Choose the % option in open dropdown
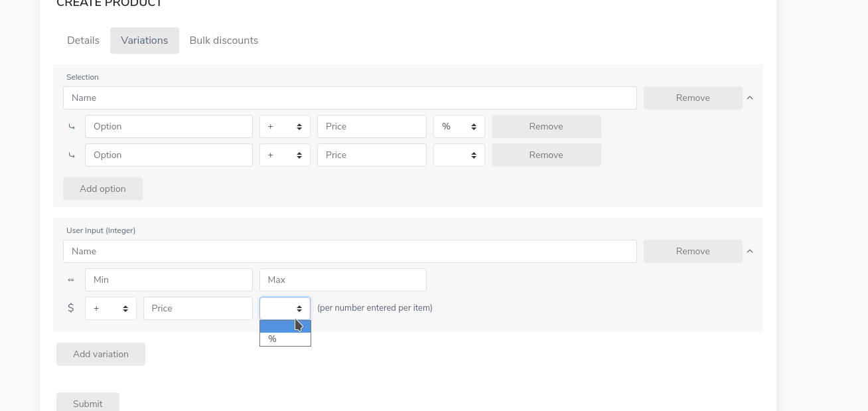 click(x=285, y=339)
